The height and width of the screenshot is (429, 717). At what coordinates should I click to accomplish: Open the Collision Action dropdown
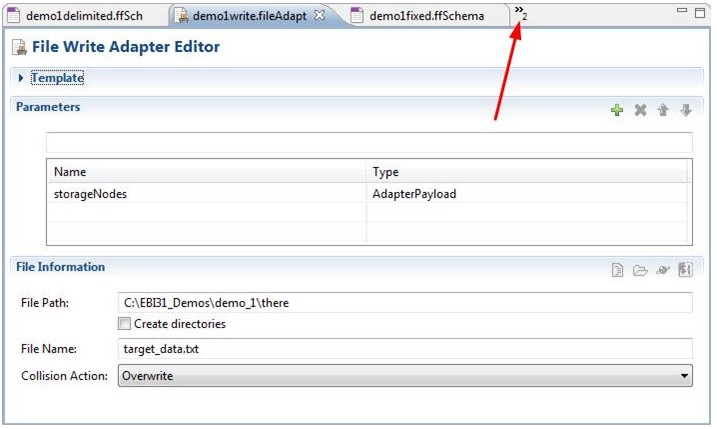point(405,375)
